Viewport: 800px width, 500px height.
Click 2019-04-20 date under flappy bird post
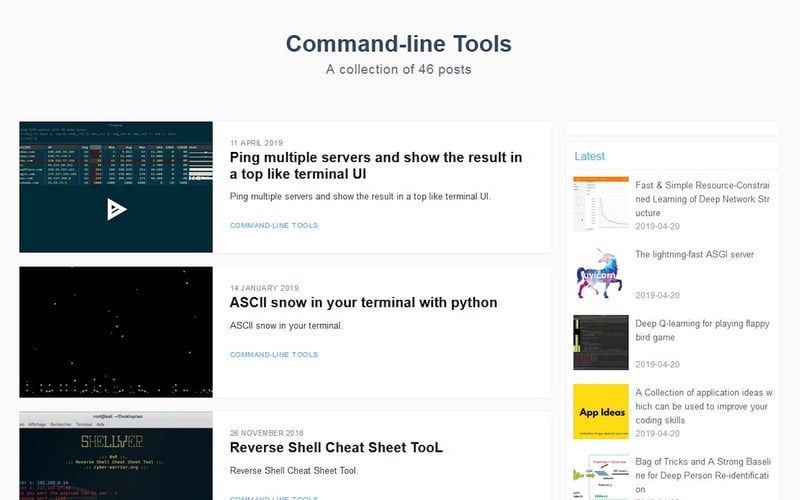coord(657,364)
